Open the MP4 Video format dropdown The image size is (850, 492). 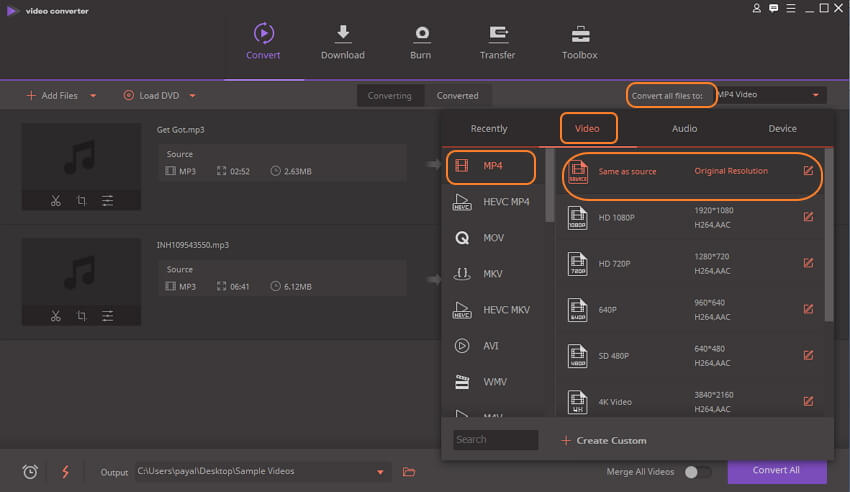click(769, 95)
